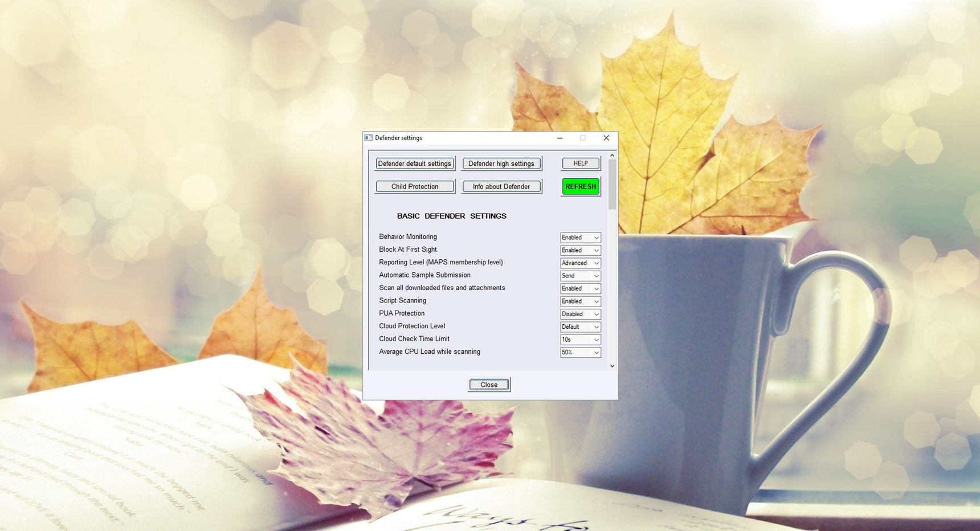Show Info about Defender
980x531 pixels.
click(x=501, y=186)
